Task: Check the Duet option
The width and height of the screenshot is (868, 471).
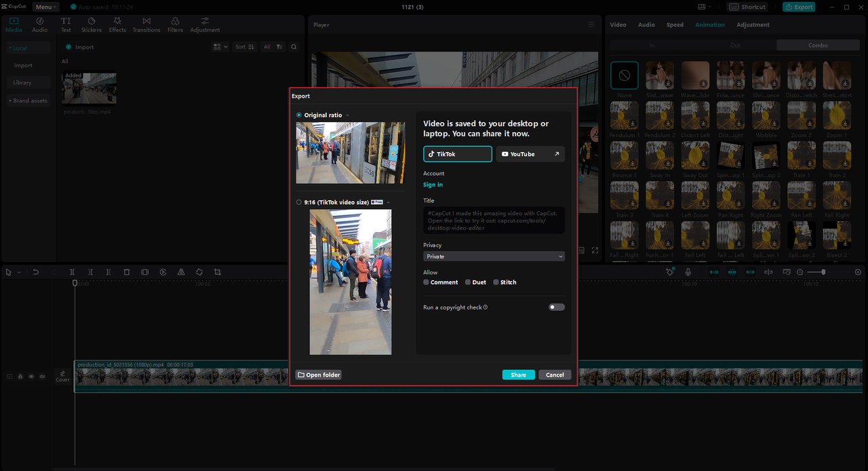Action: pos(468,282)
